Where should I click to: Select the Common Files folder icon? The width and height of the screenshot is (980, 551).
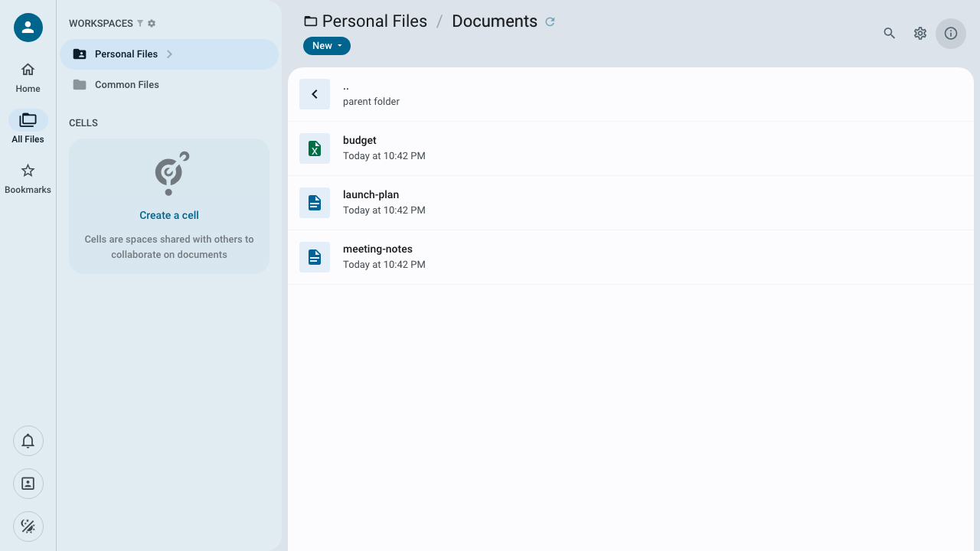[x=80, y=85]
